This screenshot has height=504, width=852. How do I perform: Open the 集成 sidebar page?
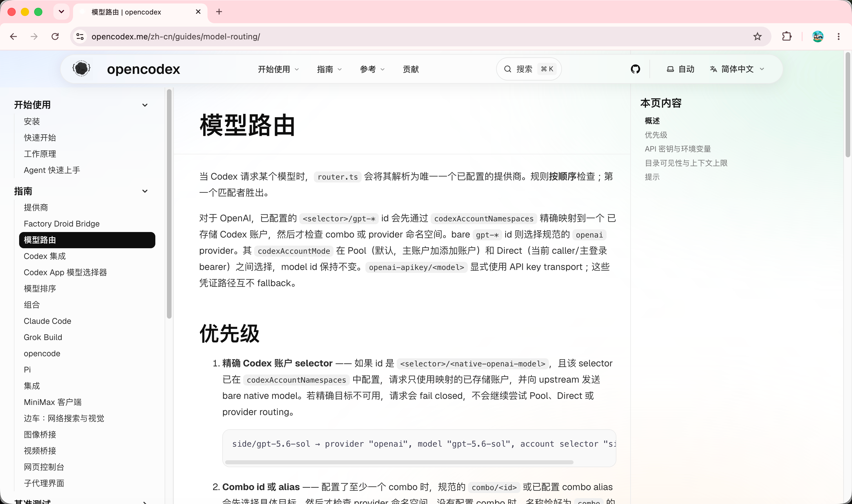32,386
